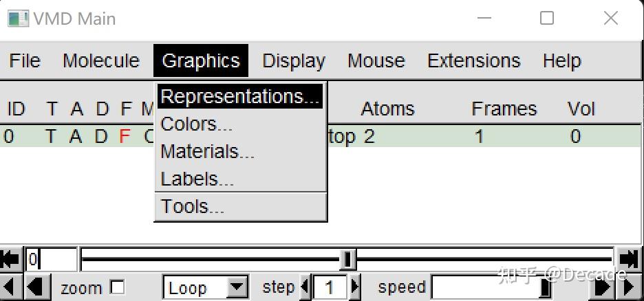Screen dimensions: 644x301
Task: Choose Colors... in the Graphics menu
Action: click(x=197, y=124)
